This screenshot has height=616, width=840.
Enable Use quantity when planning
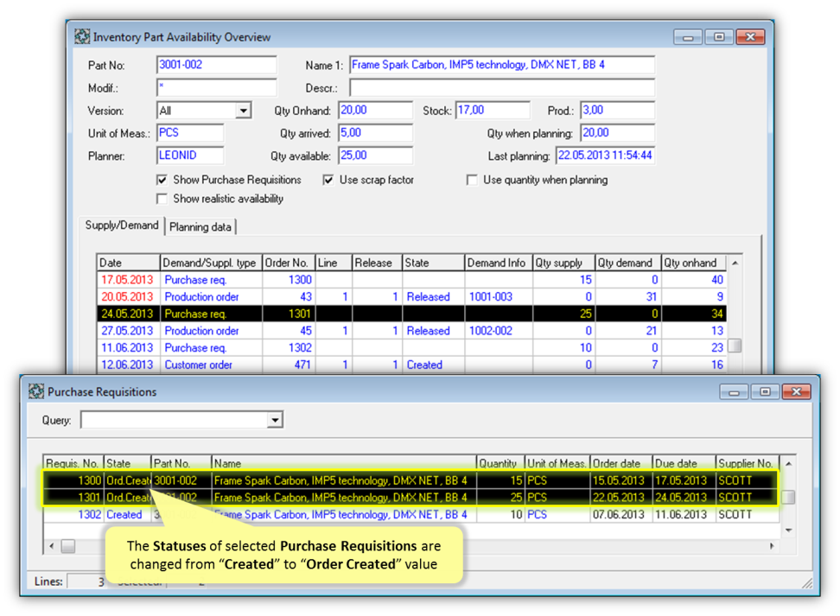point(472,180)
